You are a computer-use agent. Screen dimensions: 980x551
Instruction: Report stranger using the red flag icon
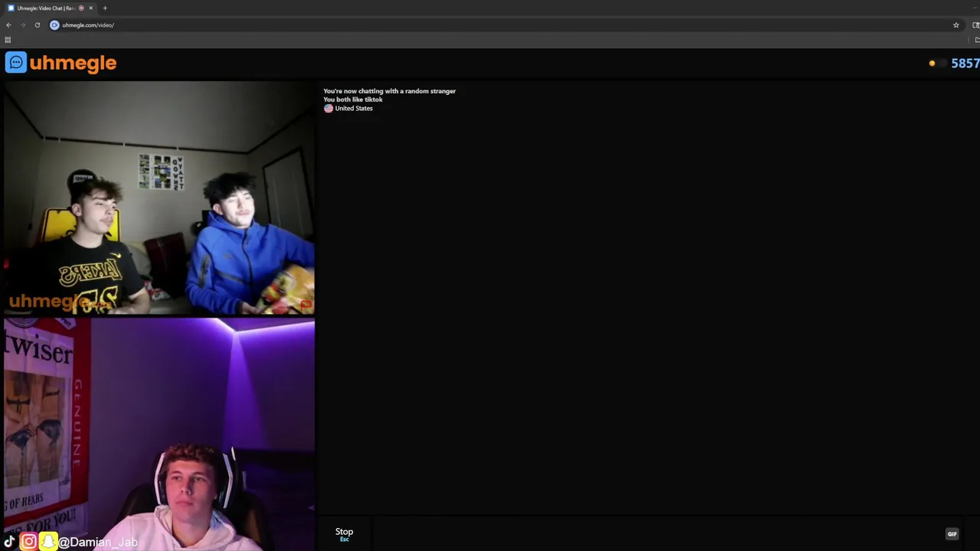click(x=305, y=305)
